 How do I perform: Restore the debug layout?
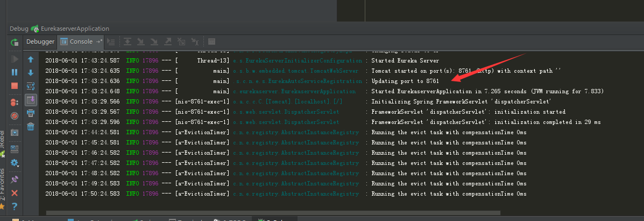tap(15, 149)
